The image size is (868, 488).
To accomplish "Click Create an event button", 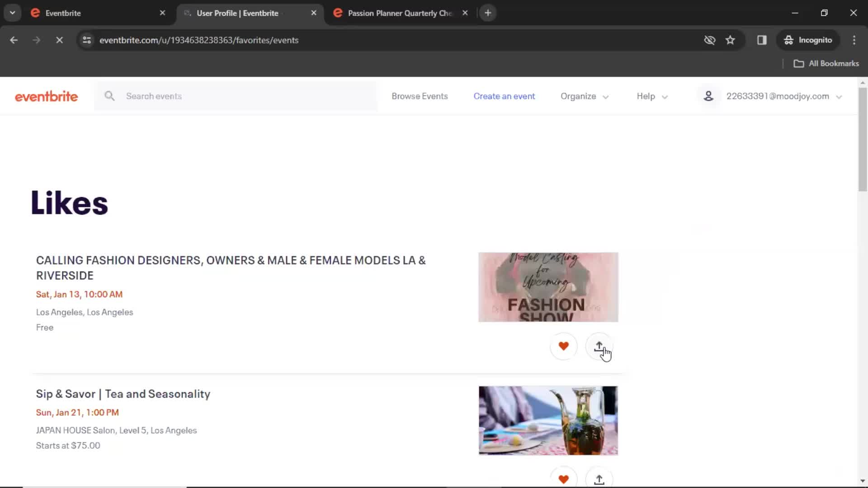I will click(x=504, y=96).
